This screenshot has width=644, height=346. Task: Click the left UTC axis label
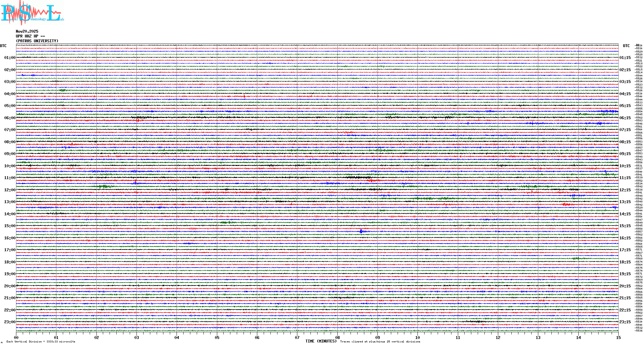[x=3, y=46]
